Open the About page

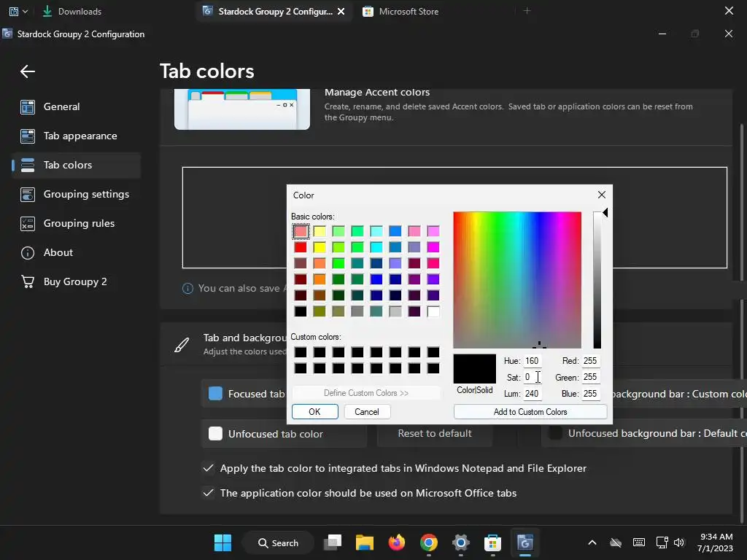(76, 252)
